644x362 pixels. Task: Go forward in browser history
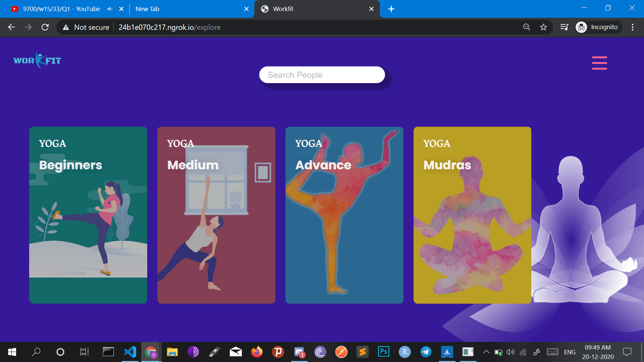coord(28,27)
